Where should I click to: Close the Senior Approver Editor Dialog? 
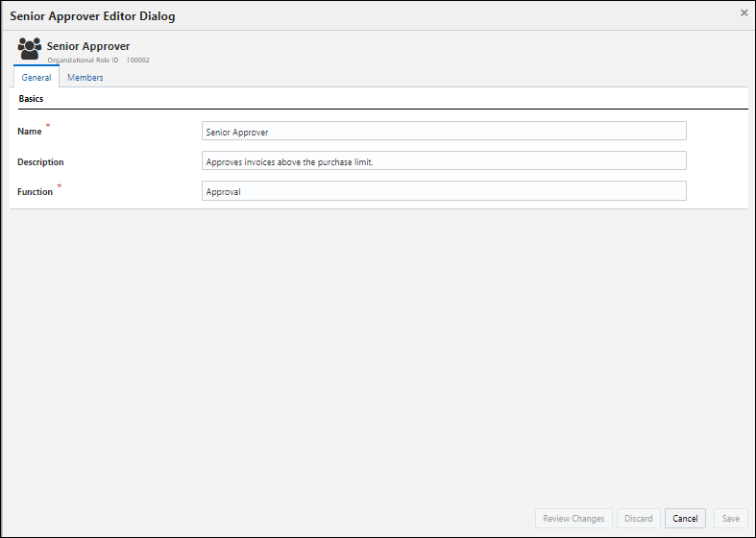(744, 13)
